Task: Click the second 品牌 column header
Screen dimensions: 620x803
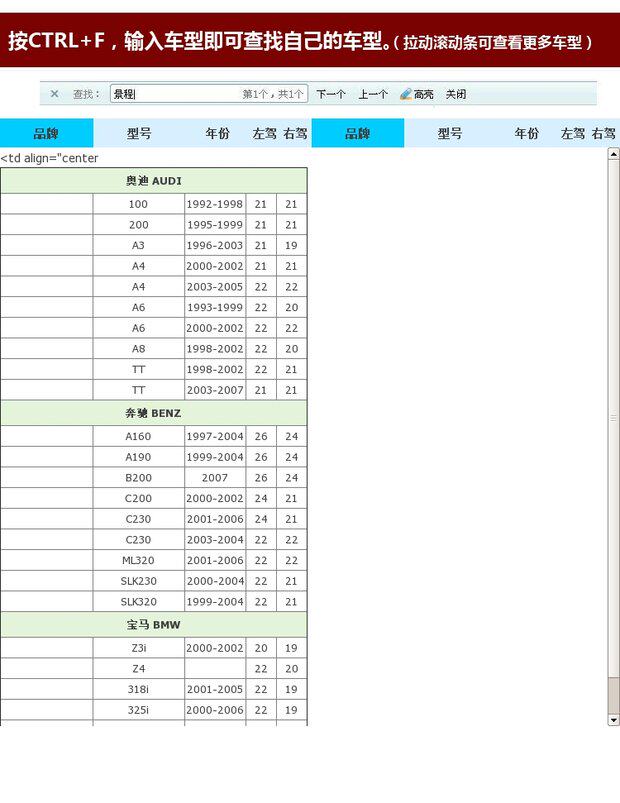Action: pos(357,133)
